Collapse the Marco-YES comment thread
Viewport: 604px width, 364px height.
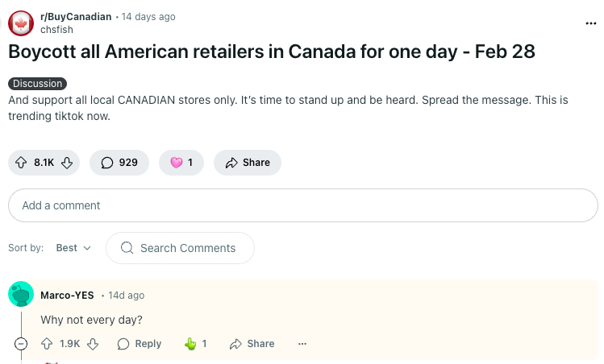point(21,344)
